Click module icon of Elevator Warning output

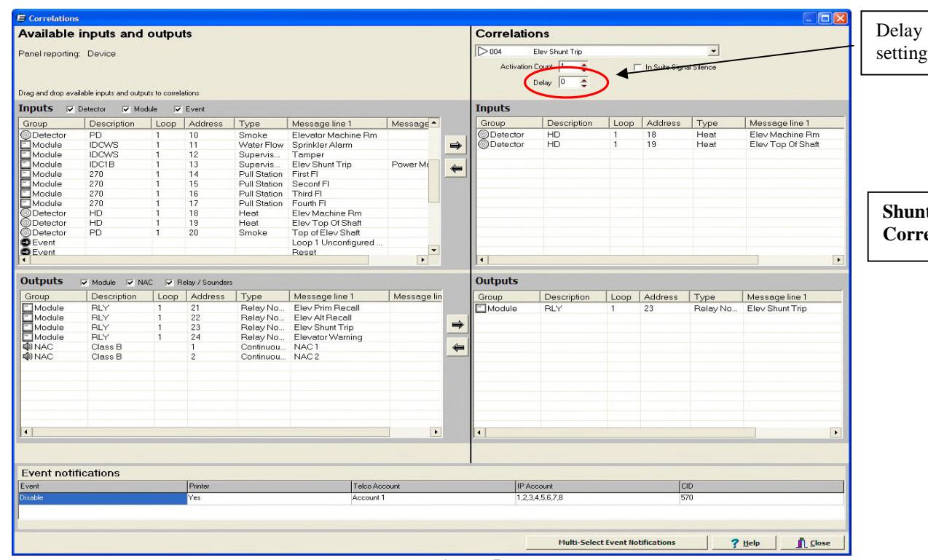(29, 336)
